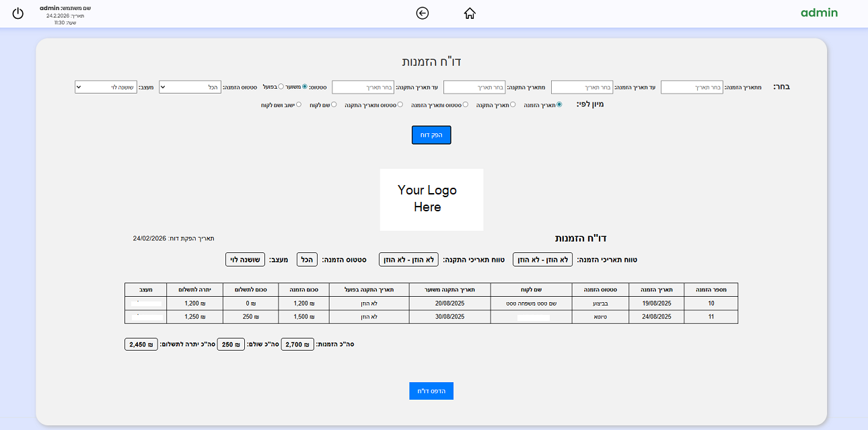Select the 'משוער' status radio button
868x430 pixels.
(305, 87)
